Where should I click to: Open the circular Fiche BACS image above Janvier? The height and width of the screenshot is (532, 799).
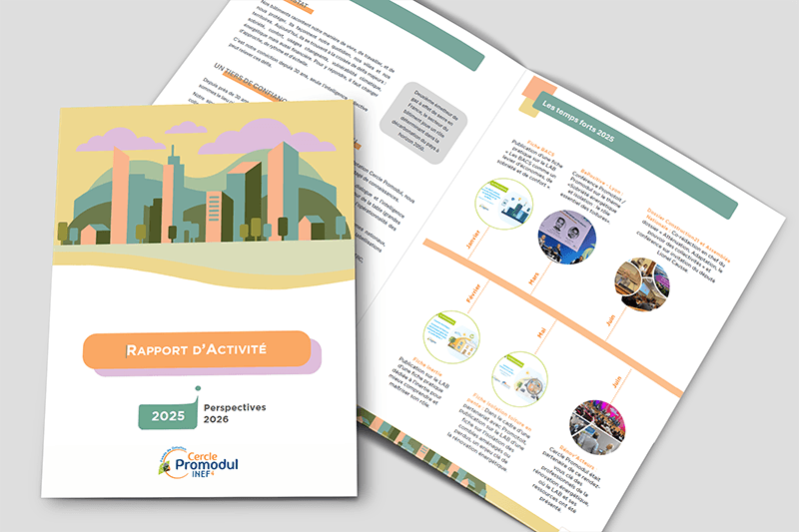pyautogui.click(x=504, y=204)
